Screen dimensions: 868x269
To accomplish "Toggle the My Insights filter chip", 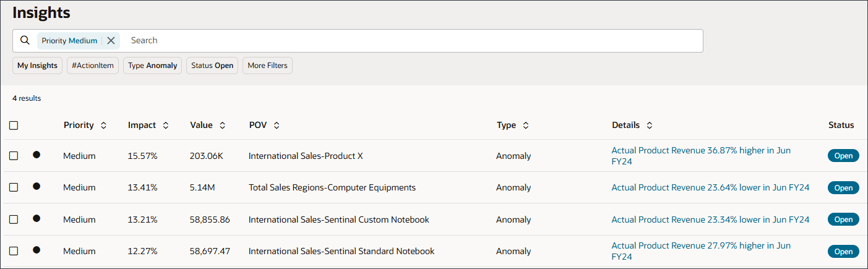I will 37,66.
